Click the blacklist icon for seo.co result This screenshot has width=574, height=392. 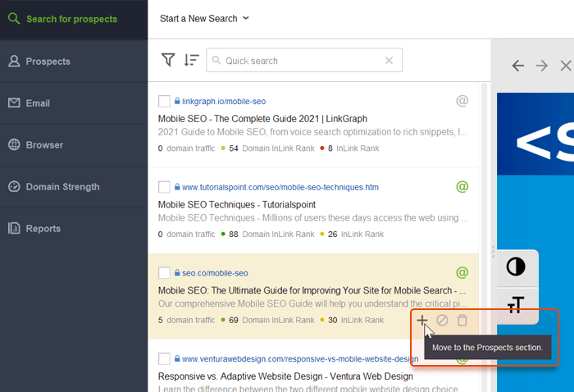443,321
